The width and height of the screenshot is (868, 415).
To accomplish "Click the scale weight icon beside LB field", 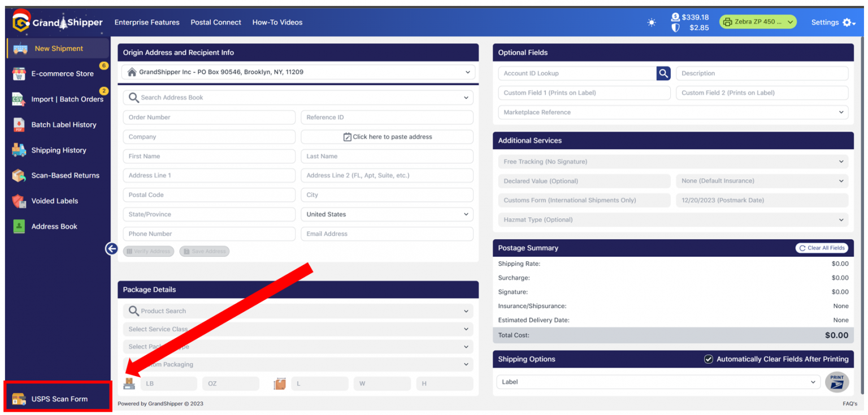I will click(x=129, y=384).
